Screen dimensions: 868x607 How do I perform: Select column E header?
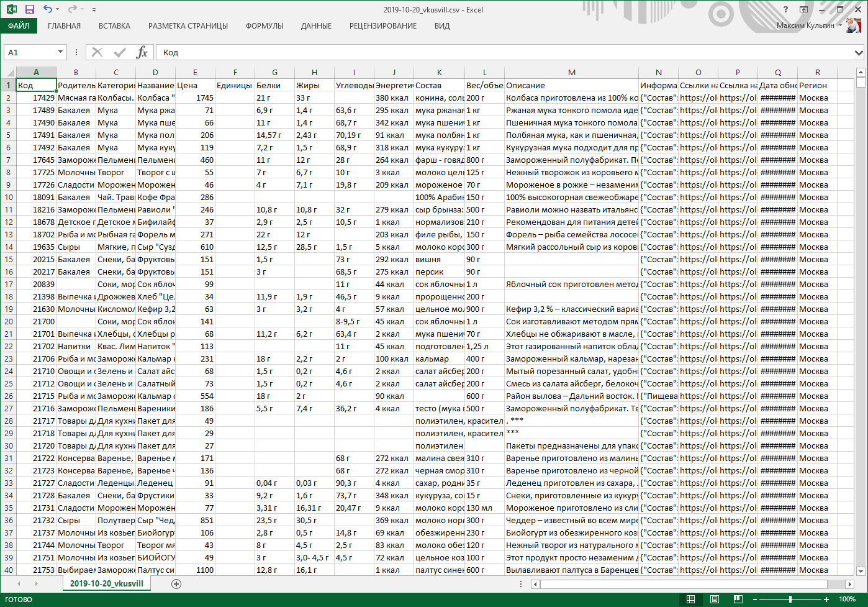click(x=195, y=72)
